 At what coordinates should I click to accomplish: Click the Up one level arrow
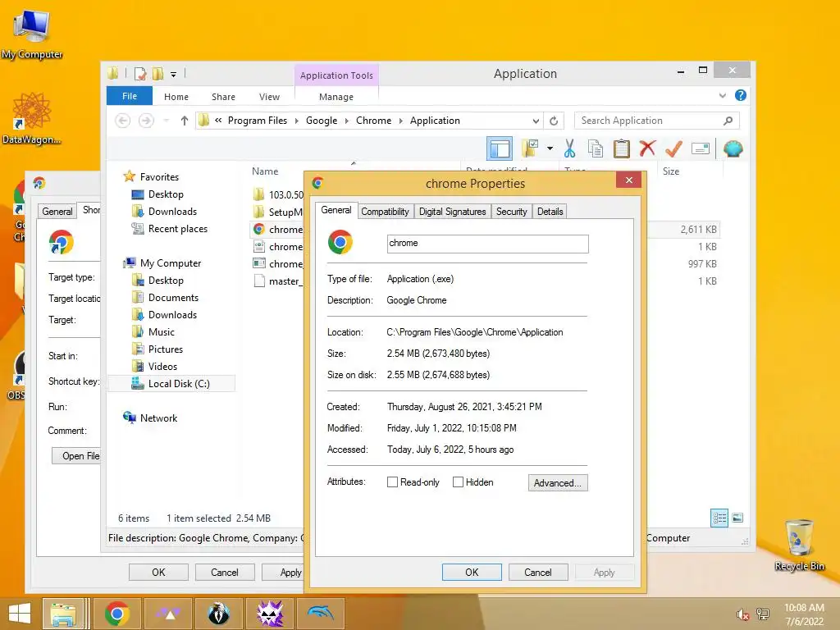point(185,121)
